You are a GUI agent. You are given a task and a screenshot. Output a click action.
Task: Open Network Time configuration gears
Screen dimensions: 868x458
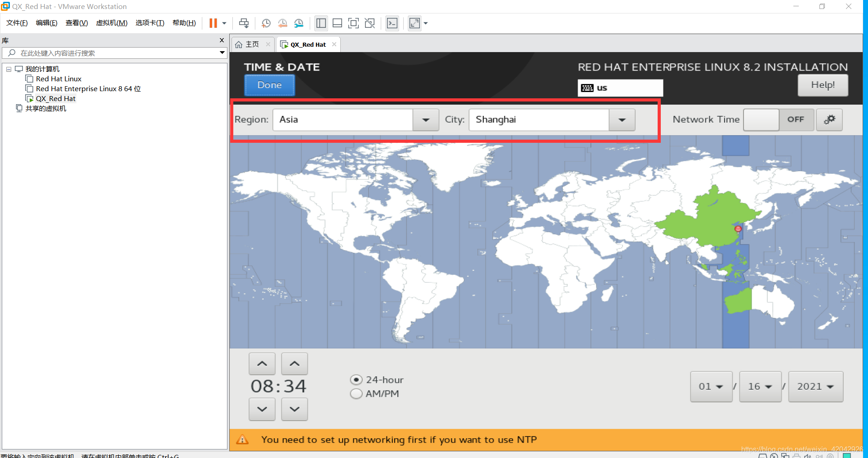pyautogui.click(x=829, y=120)
